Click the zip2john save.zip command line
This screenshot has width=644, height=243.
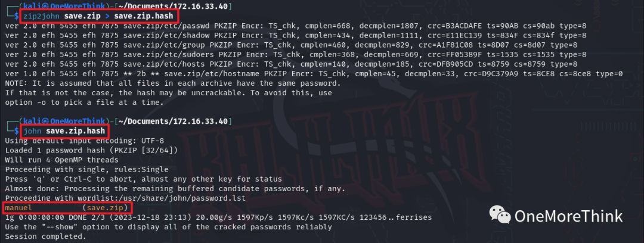pyautogui.click(x=98, y=15)
